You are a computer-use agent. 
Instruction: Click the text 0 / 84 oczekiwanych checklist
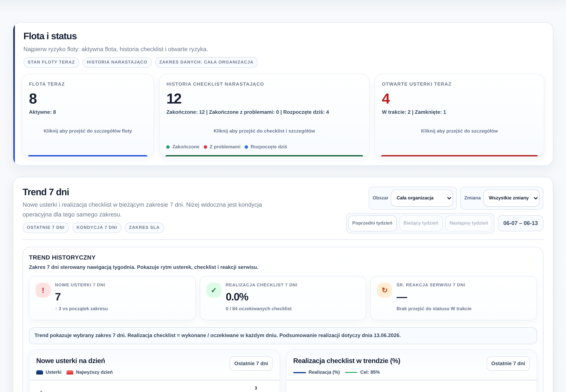pyautogui.click(x=258, y=308)
